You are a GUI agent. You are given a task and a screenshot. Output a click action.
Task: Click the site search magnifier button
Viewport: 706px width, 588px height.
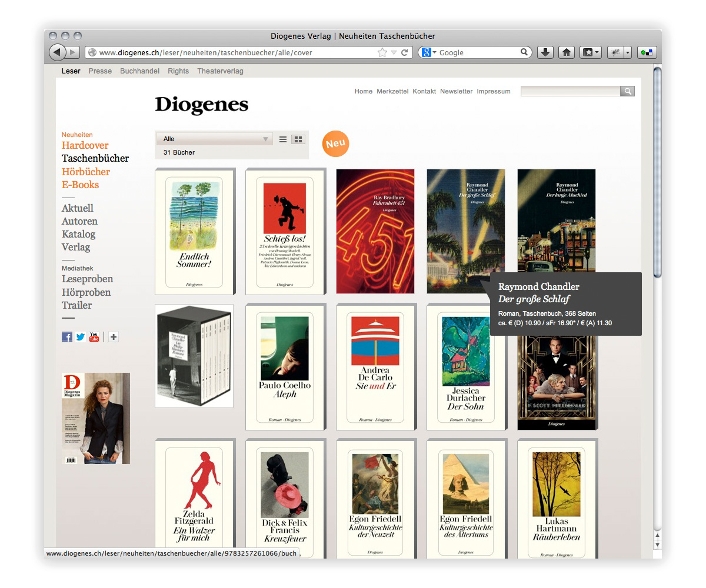point(628,91)
